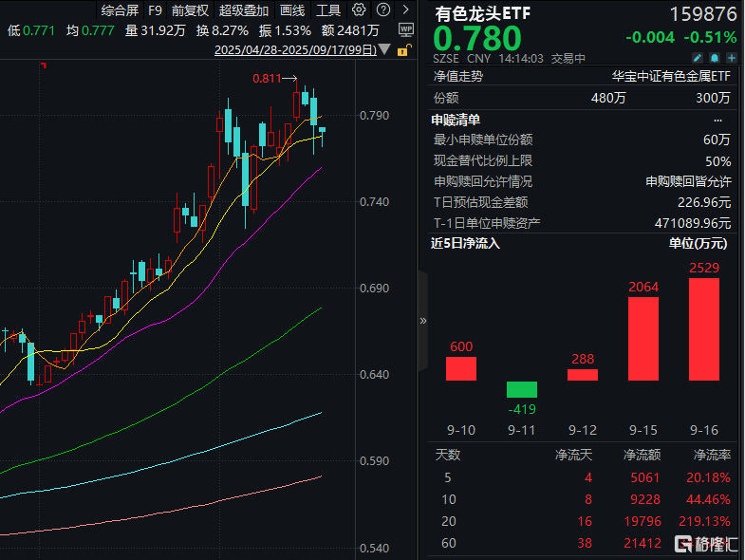Click the help question mark icon

click(383, 9)
